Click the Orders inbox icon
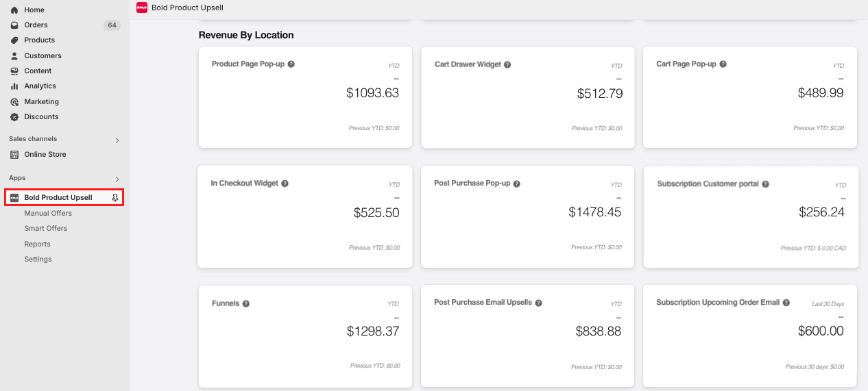Image resolution: width=868 pixels, height=391 pixels. 14,25
